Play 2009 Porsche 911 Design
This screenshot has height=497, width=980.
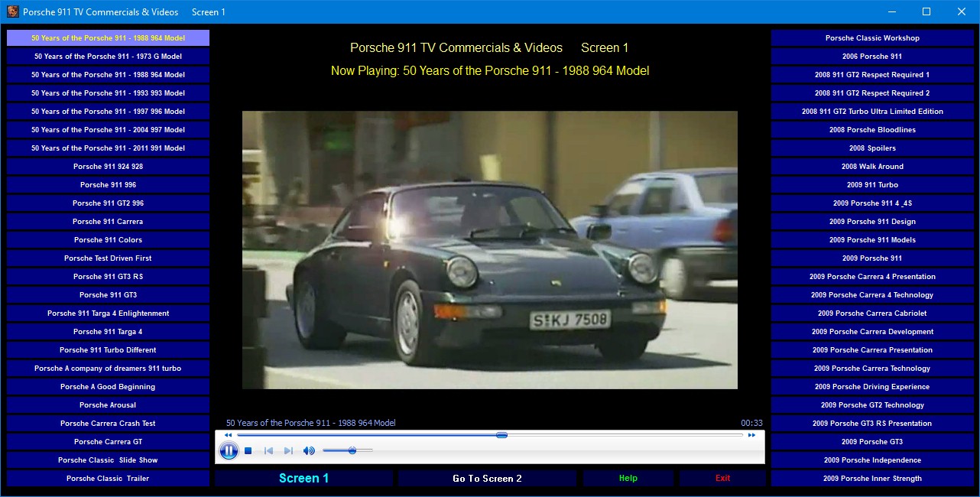(x=872, y=222)
